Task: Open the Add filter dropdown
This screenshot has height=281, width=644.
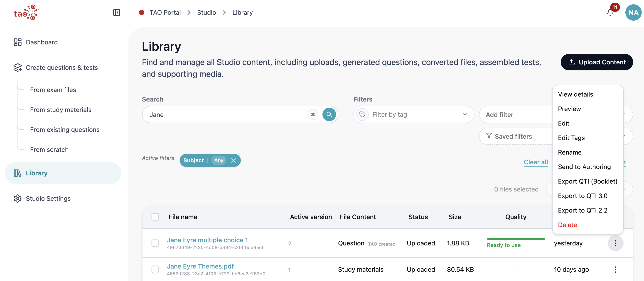Action: coord(516,114)
